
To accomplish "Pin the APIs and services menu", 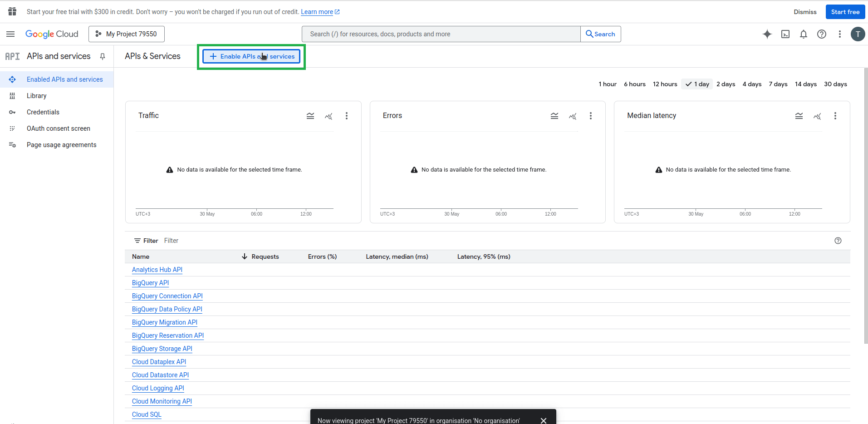I will [x=103, y=56].
